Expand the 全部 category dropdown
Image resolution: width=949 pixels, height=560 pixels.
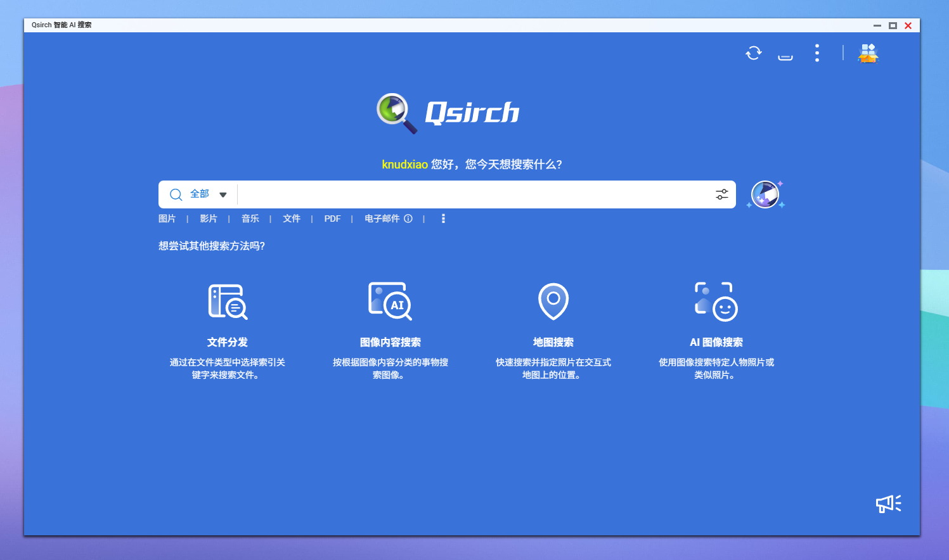coord(223,194)
